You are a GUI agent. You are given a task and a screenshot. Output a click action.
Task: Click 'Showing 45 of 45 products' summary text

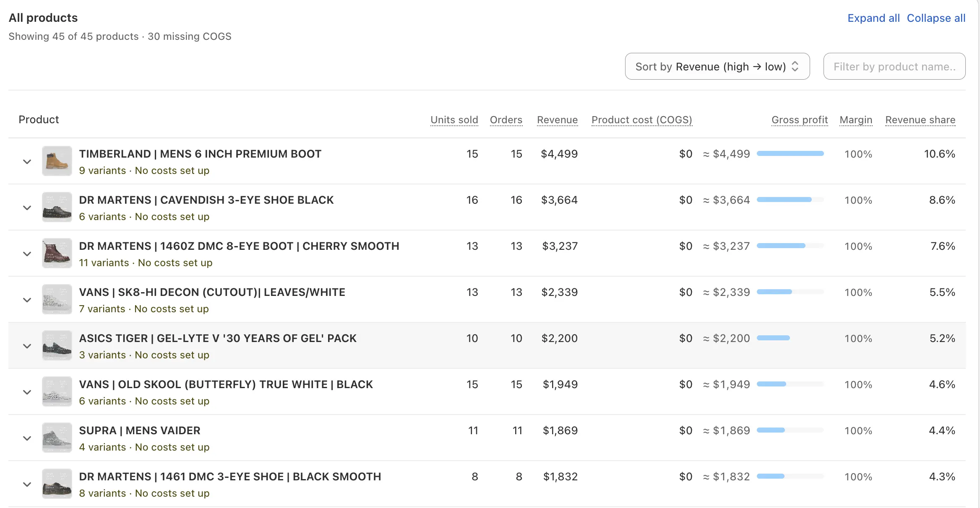click(x=73, y=36)
